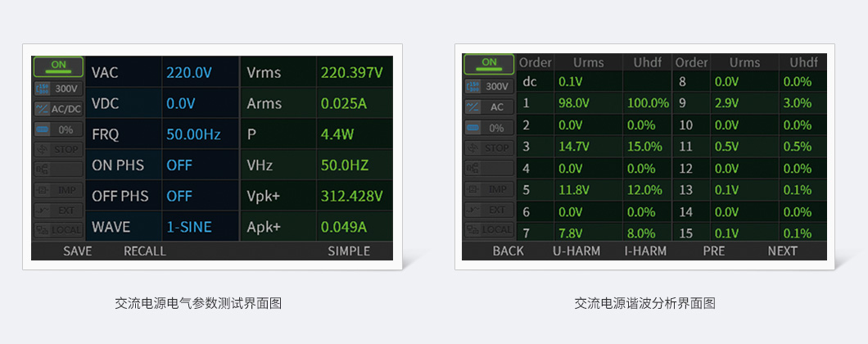This screenshot has width=868, height=344.
Task: Click the AC/DC mode icon in left panel
Action: [58, 108]
